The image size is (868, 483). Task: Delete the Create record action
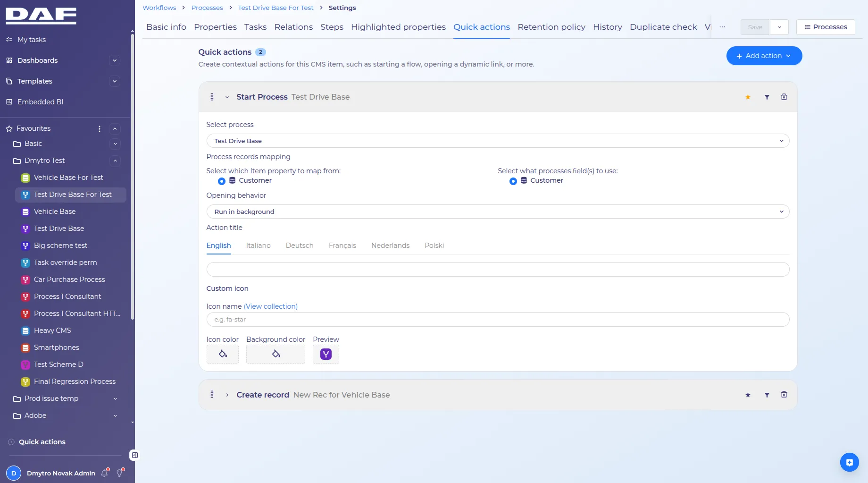pyautogui.click(x=784, y=395)
